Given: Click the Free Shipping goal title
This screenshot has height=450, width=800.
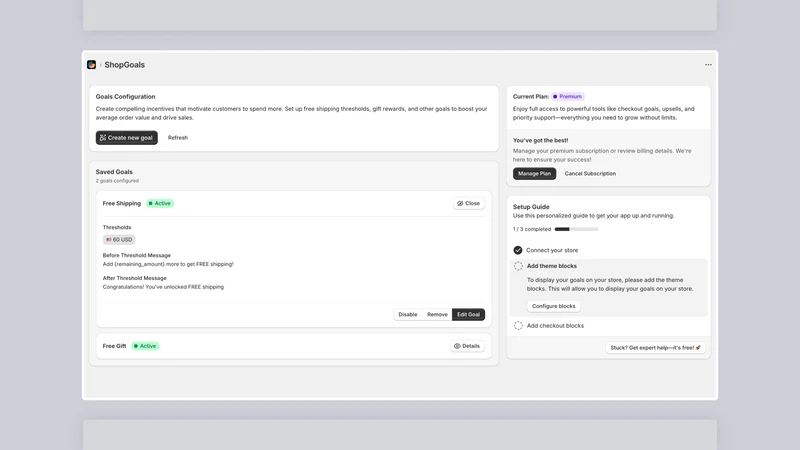Looking at the screenshot, I should point(121,203).
